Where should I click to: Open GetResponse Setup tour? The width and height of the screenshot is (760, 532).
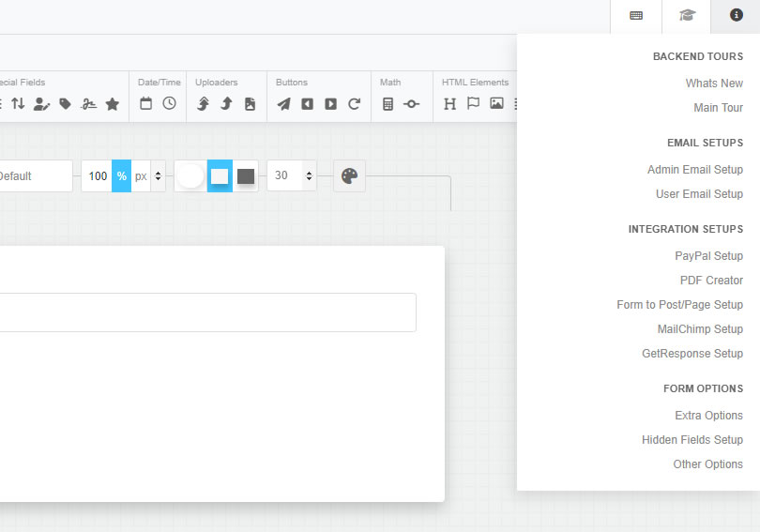pyautogui.click(x=692, y=353)
